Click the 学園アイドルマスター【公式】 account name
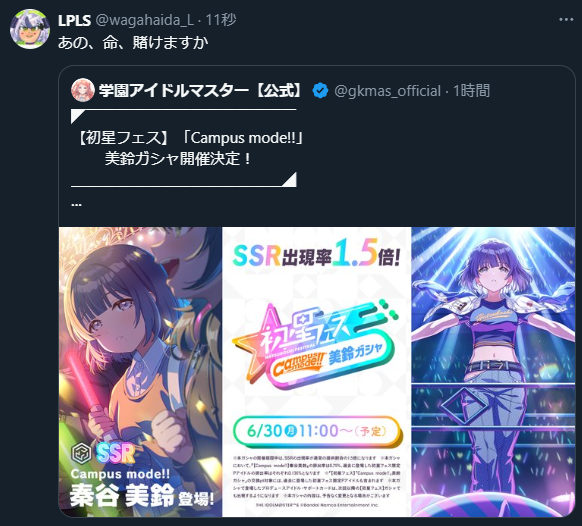This screenshot has width=582, height=526. pyautogui.click(x=201, y=91)
